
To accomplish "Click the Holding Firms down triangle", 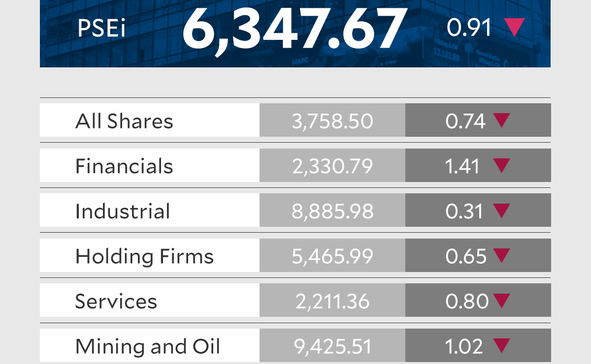I will [x=501, y=255].
